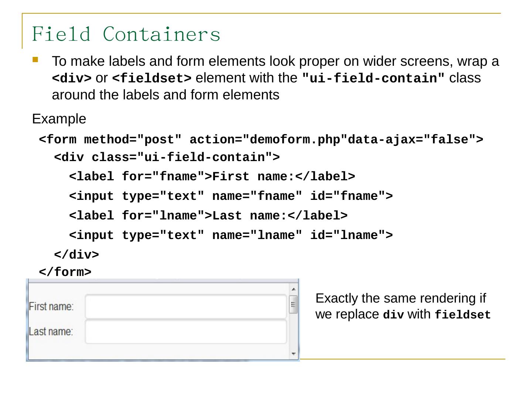Click the input name="lname" code line
The width and height of the screenshot is (532, 399).
231,235
